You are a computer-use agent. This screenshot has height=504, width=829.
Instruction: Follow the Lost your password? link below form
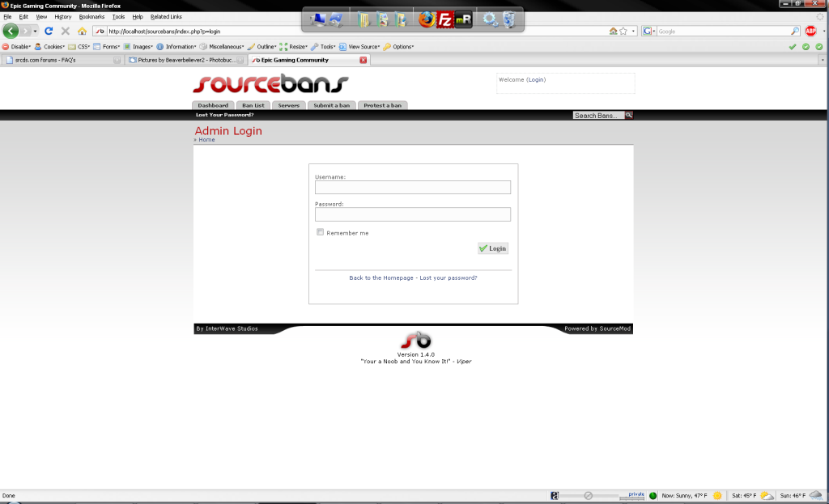tap(449, 277)
